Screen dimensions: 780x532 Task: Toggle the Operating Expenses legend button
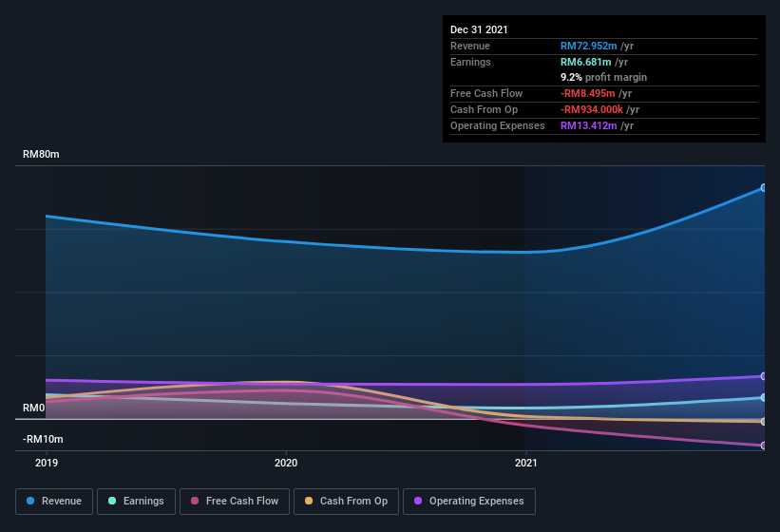tap(469, 502)
